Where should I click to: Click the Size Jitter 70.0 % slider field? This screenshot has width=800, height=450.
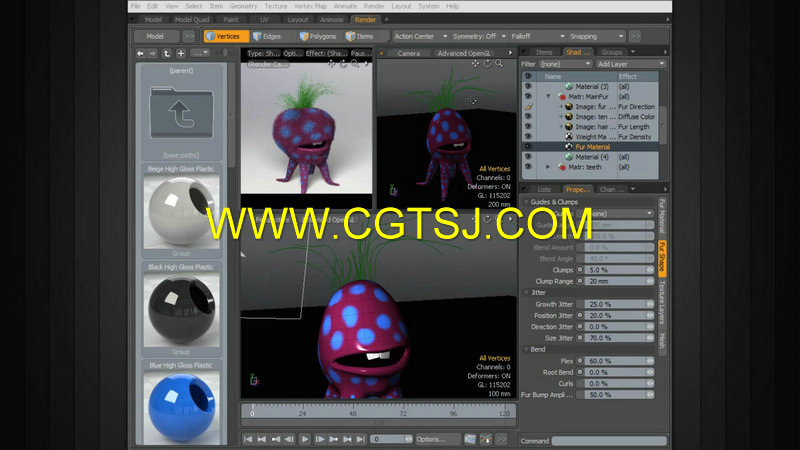coord(619,338)
